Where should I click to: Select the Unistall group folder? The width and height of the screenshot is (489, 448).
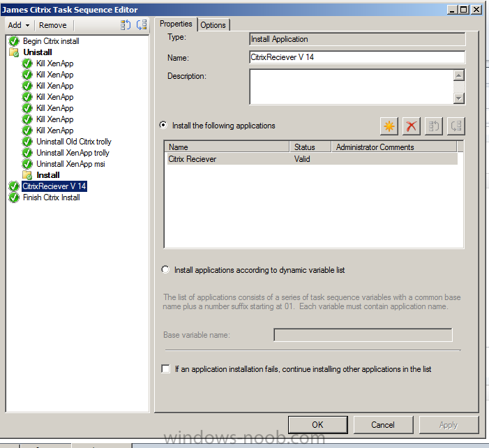coord(38,52)
